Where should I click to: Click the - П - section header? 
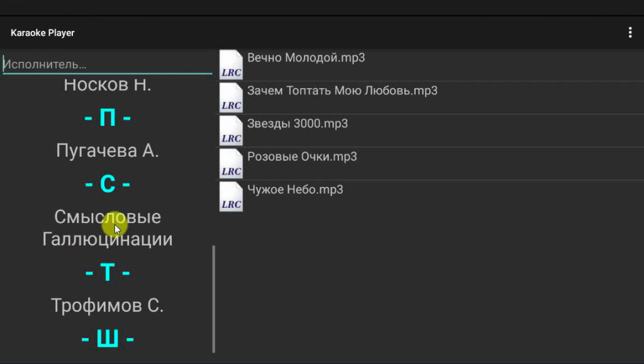click(107, 118)
